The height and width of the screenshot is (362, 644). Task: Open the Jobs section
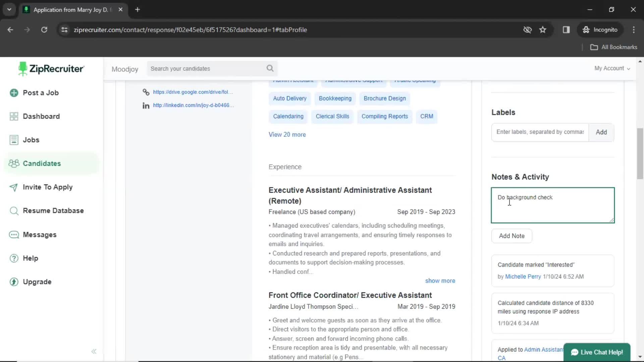pyautogui.click(x=31, y=140)
